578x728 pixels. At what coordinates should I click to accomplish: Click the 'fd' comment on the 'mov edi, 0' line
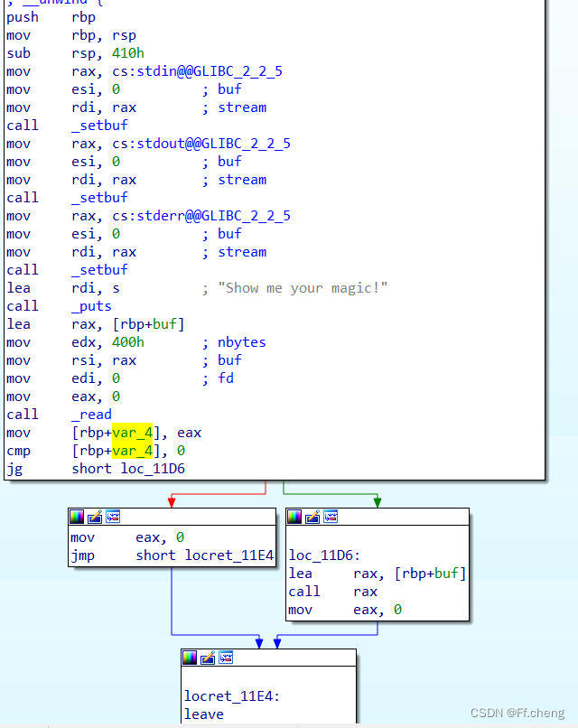point(226,378)
